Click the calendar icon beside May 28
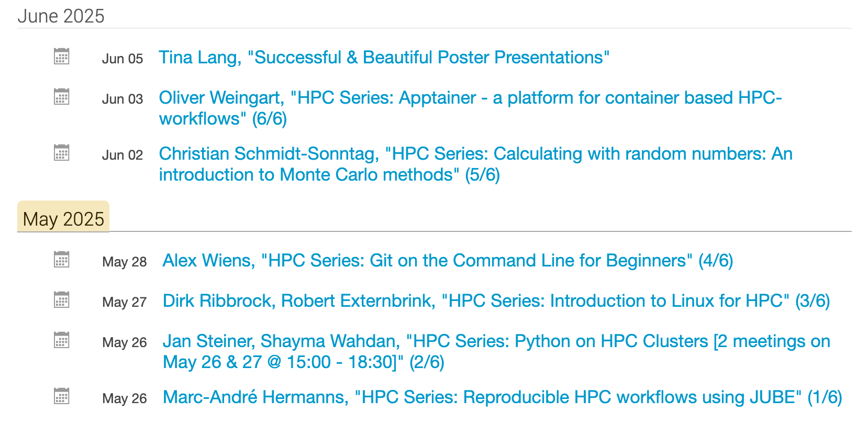868x423 pixels. (x=61, y=259)
